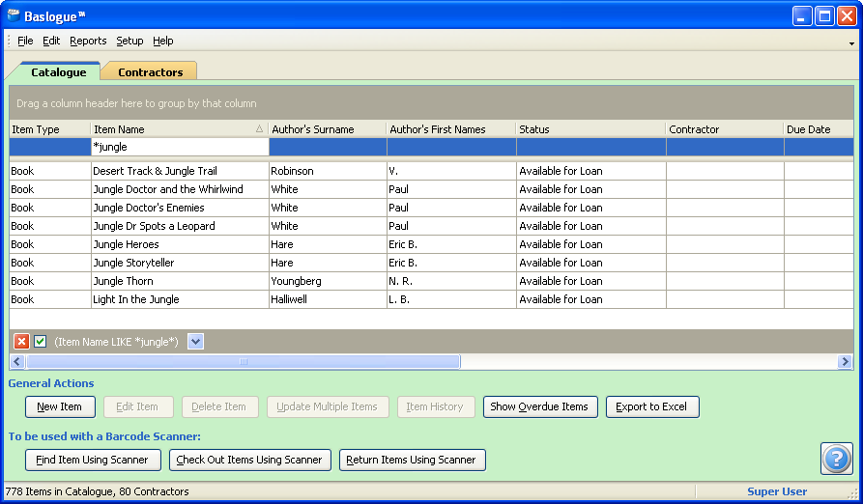
Task: Click Update Multiple Items button
Action: tap(328, 406)
